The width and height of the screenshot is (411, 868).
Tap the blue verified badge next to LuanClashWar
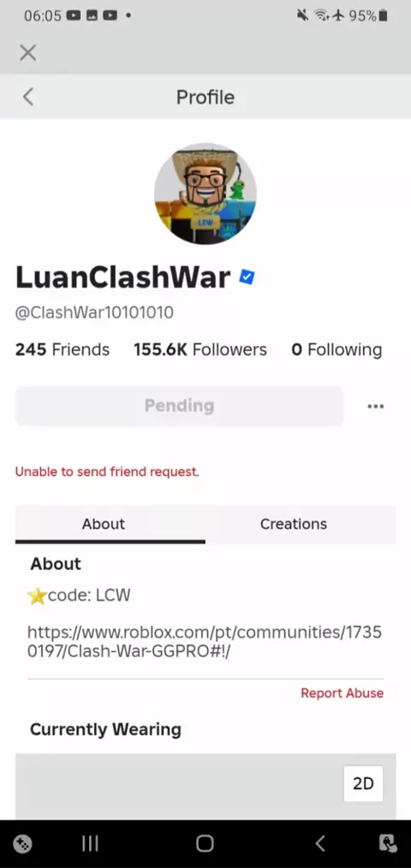pyautogui.click(x=247, y=277)
